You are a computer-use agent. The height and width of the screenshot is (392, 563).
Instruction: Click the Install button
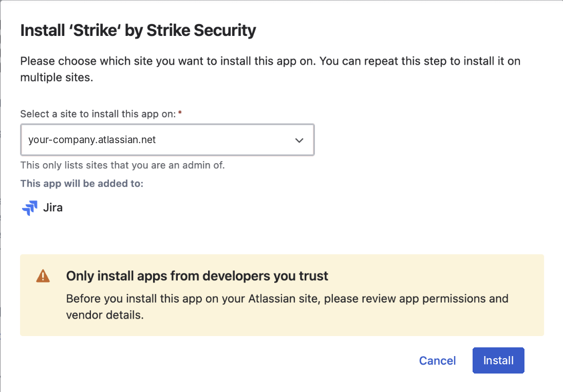click(x=498, y=360)
